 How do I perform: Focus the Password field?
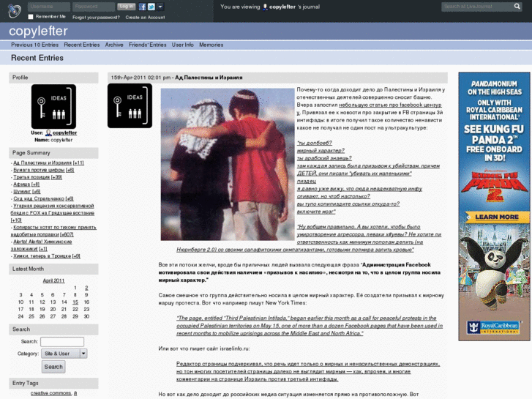(x=94, y=7)
